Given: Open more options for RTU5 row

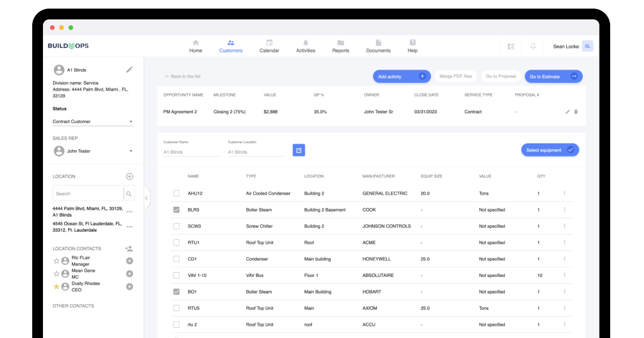Looking at the screenshot, I should tap(565, 308).
